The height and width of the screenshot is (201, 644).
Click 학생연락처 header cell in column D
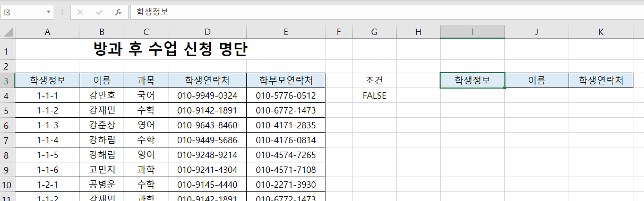coord(207,81)
